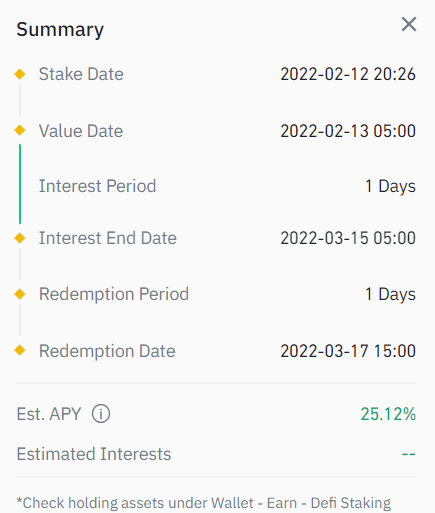Click the Estimated Interests dashes value
Image resolution: width=435 pixels, height=513 pixels.
coord(409,454)
